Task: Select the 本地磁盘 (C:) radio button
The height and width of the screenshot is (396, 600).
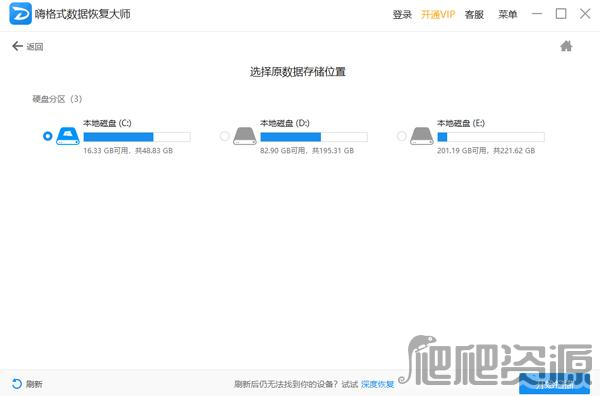Action: (47, 136)
